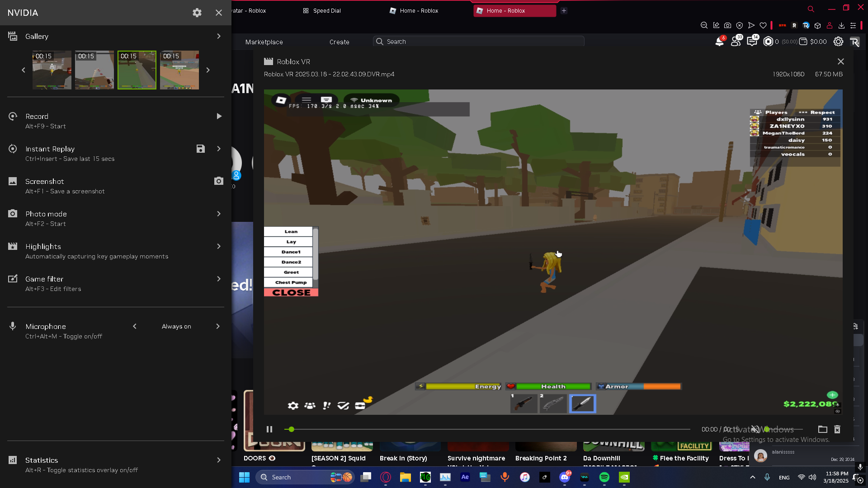Open the Roblox Create menu

pyautogui.click(x=340, y=42)
